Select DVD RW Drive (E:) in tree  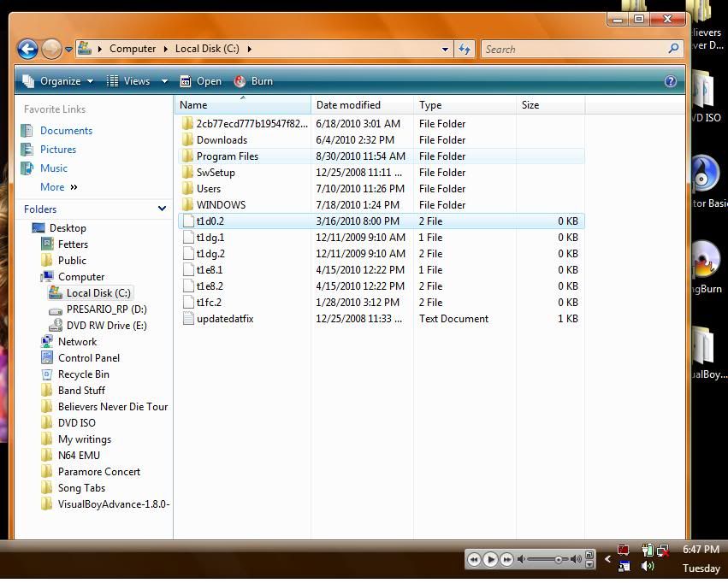click(x=106, y=326)
